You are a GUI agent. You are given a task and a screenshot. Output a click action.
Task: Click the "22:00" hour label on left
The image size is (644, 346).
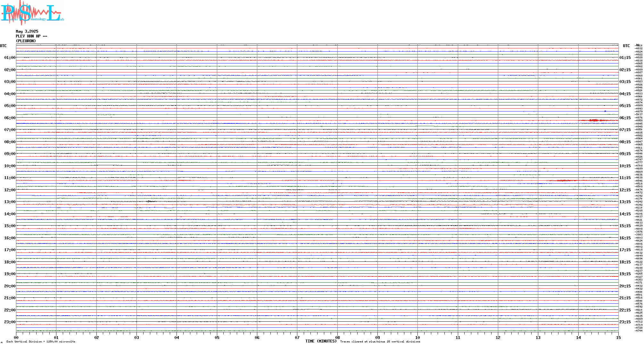(x=10, y=310)
